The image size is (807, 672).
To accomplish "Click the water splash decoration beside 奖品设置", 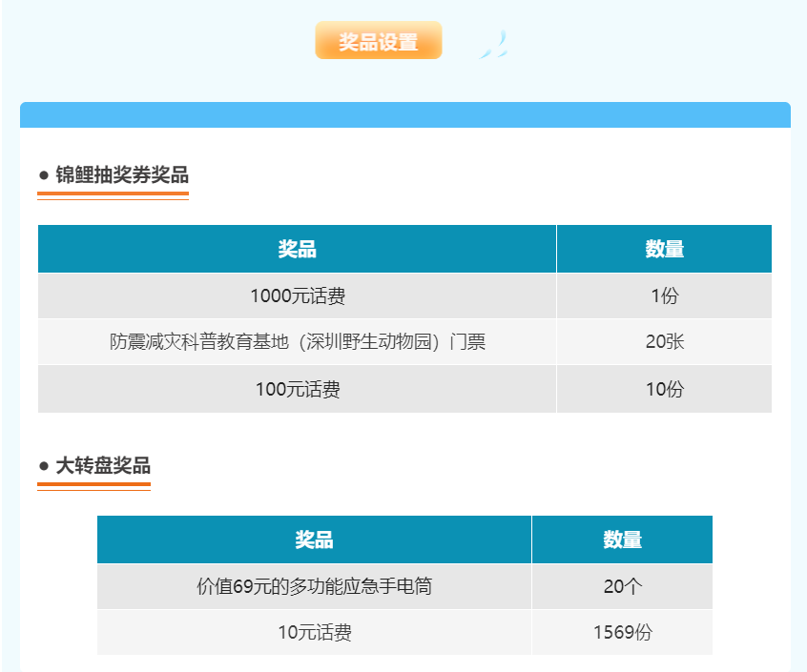I will coord(494,45).
